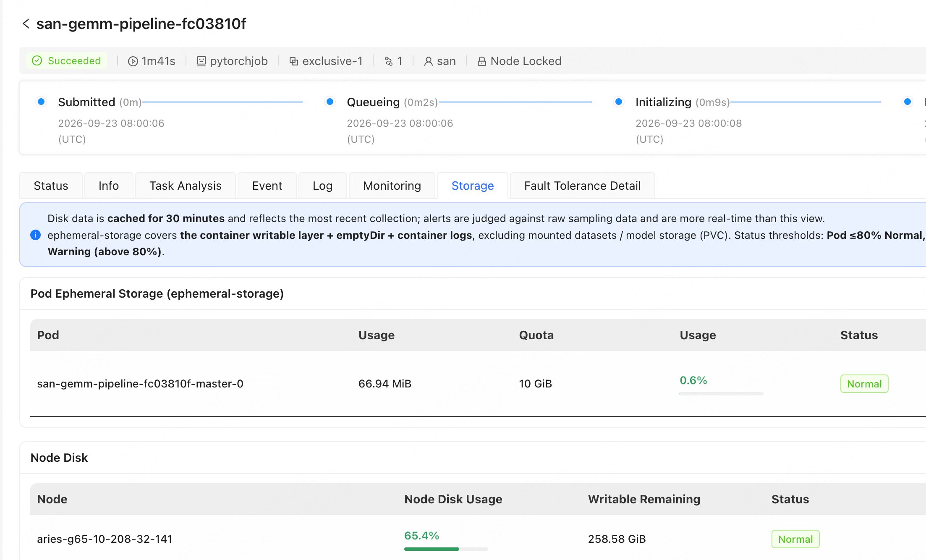
Task: Select the Queueing timeline step dot
Action: point(330,102)
